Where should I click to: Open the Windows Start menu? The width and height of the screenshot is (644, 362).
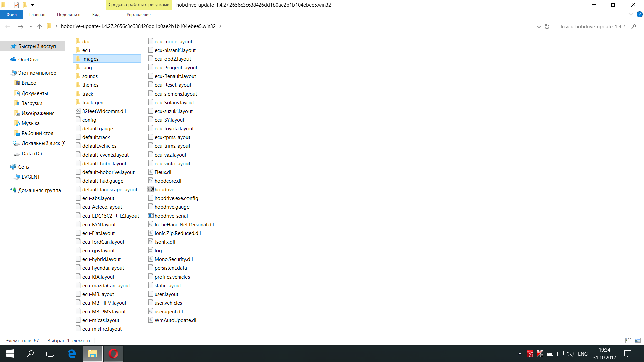(10, 354)
